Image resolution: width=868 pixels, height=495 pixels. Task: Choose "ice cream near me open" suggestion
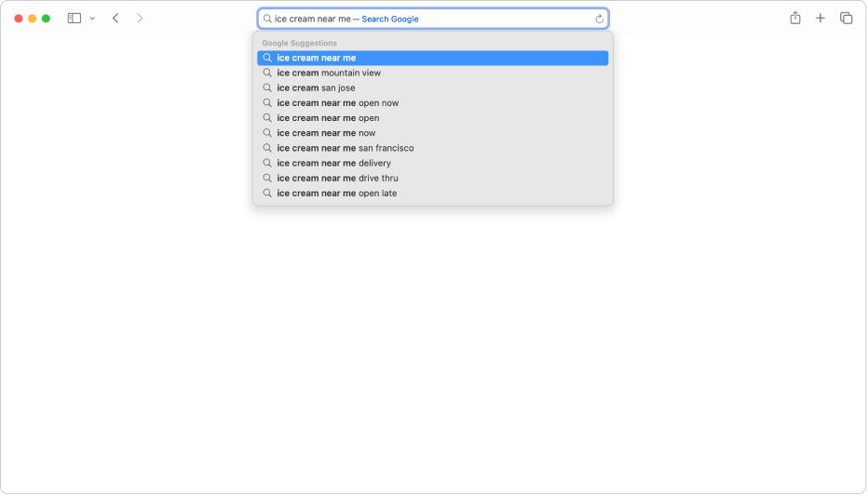pyautogui.click(x=328, y=118)
